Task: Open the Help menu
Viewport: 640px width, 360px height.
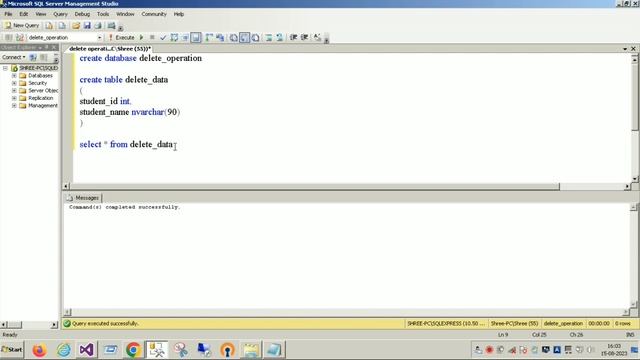Action: (179, 14)
